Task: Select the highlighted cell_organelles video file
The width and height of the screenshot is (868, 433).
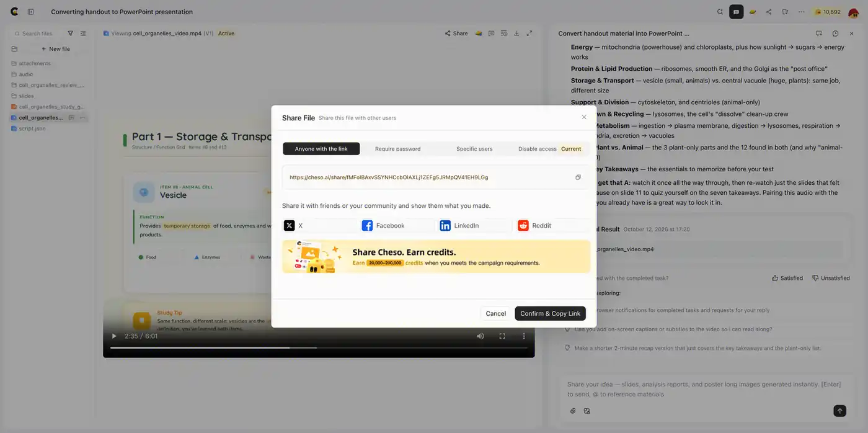Action: click(x=40, y=118)
